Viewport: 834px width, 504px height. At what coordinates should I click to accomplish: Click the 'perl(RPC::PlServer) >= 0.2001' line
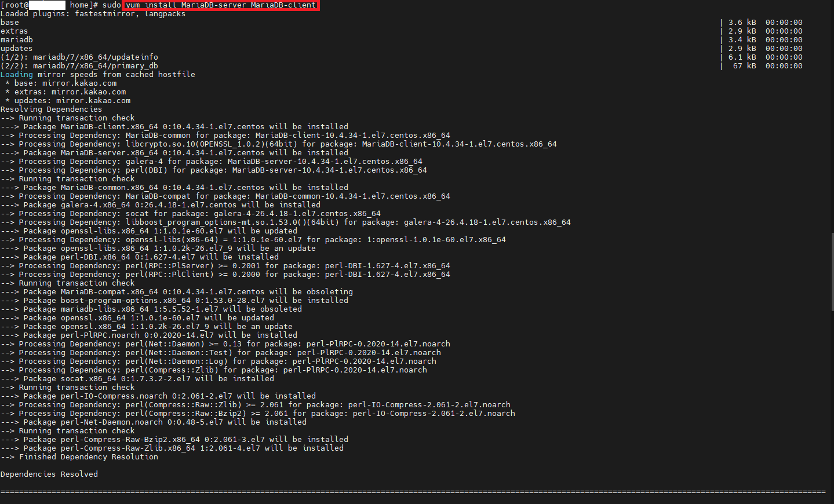[x=225, y=266]
